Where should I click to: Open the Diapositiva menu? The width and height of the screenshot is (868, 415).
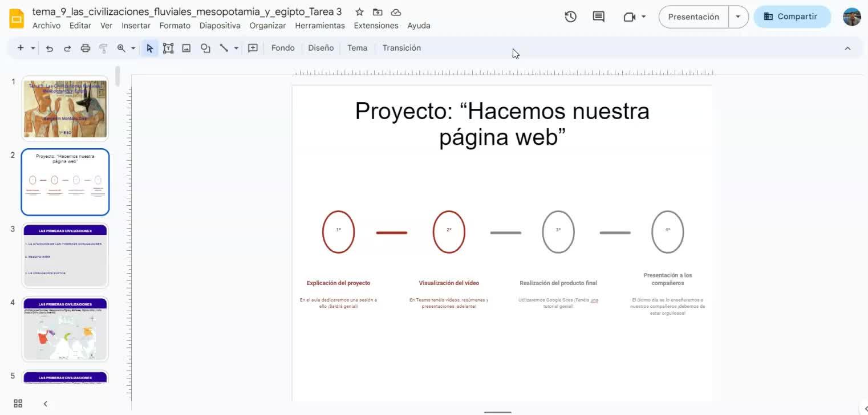[220, 26]
